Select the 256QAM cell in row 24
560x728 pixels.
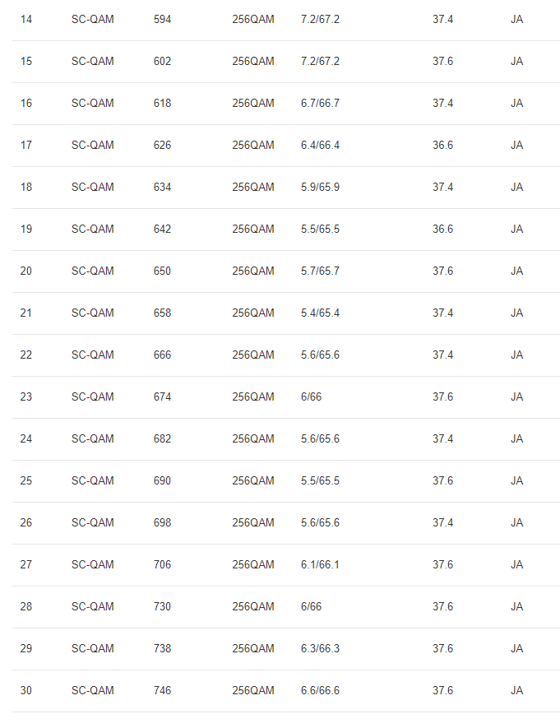(x=252, y=438)
